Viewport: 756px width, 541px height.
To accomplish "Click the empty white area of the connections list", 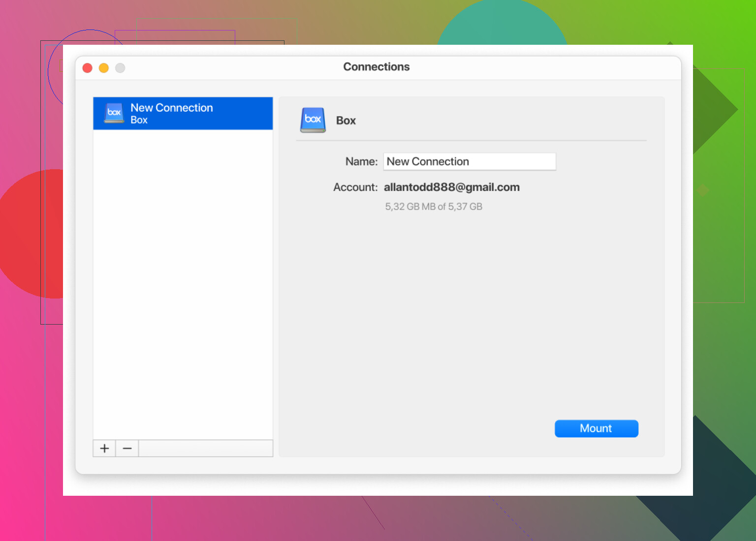I will [x=183, y=285].
